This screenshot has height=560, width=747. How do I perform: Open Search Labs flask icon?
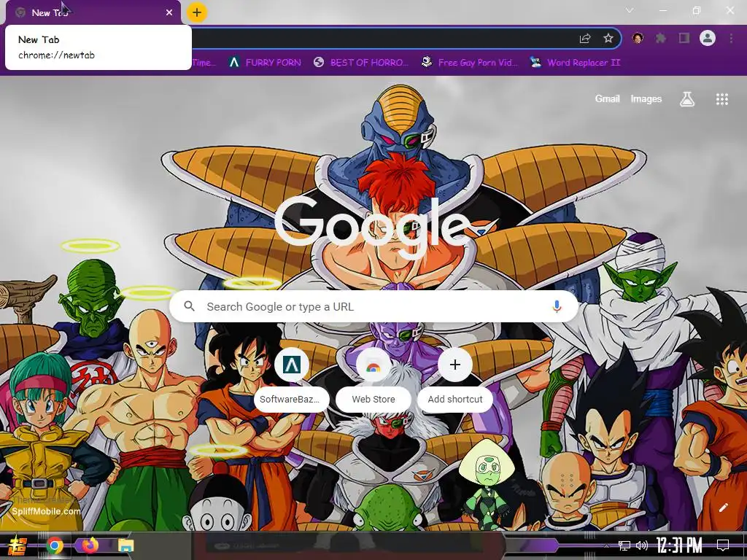(x=687, y=99)
